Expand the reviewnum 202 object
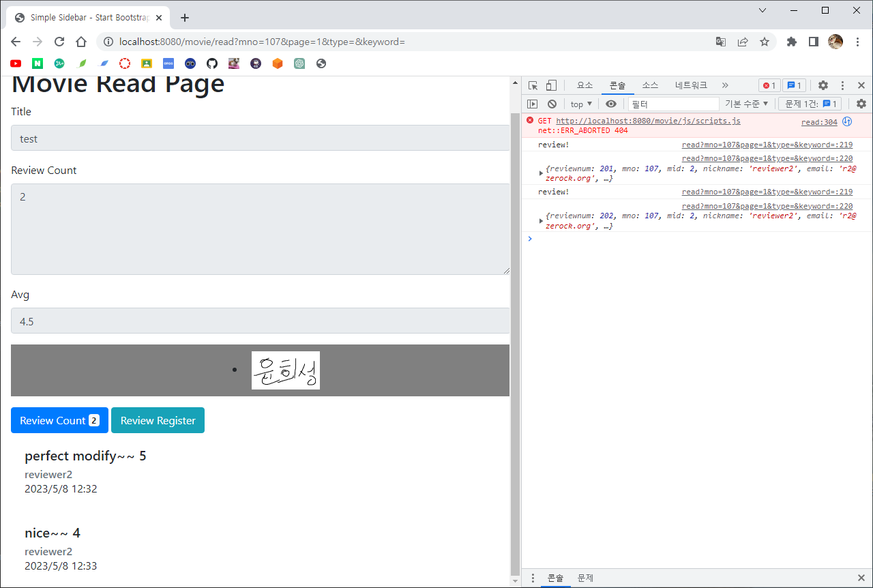 (542, 221)
